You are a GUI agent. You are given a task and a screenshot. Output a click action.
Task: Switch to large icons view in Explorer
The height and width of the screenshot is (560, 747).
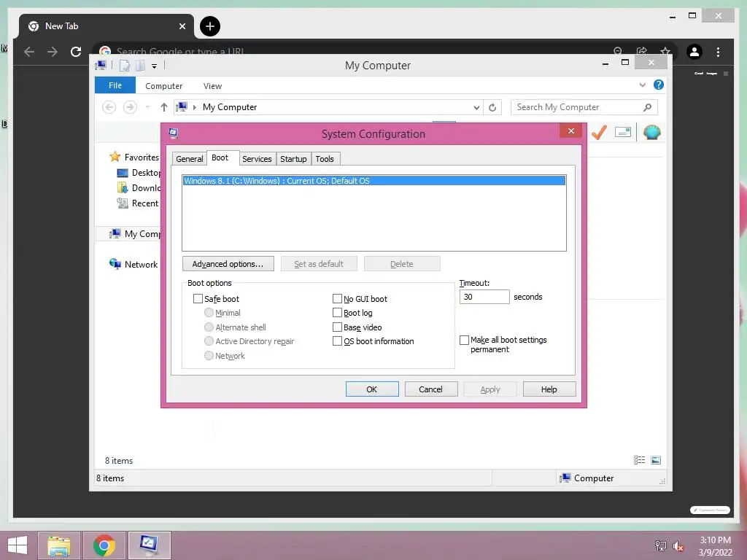(x=656, y=459)
